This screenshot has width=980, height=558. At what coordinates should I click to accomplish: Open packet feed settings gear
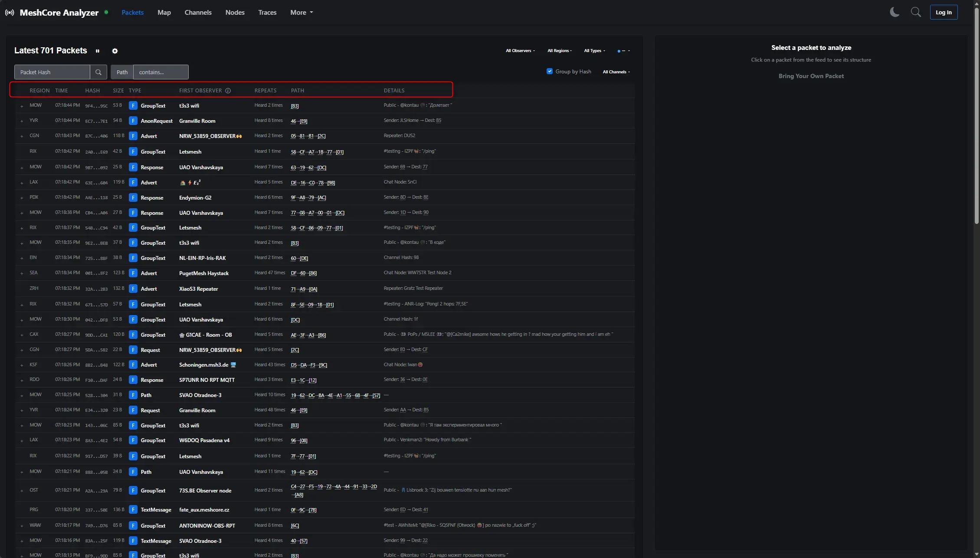coord(115,51)
